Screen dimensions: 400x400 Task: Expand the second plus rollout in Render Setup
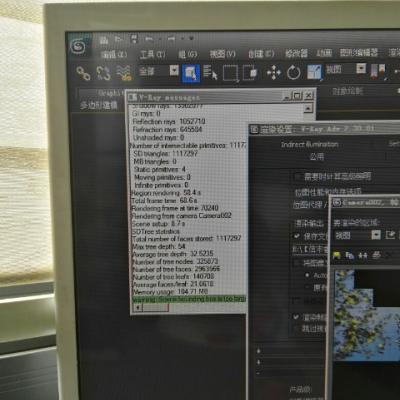(x=258, y=362)
